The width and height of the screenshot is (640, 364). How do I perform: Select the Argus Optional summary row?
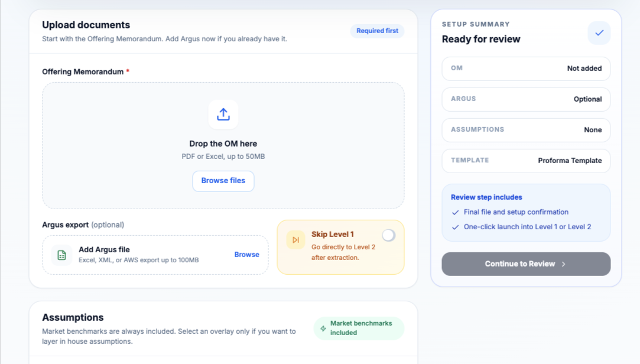(525, 99)
